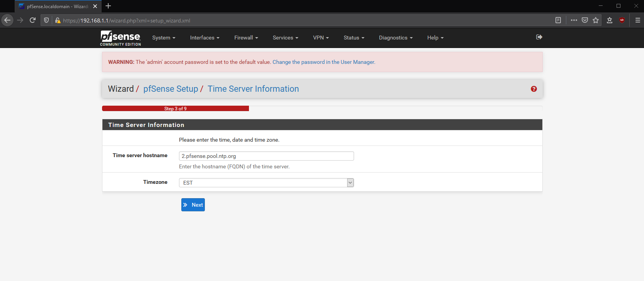Follow the Change the password link
Image resolution: width=644 pixels, height=281 pixels.
[x=324, y=62]
